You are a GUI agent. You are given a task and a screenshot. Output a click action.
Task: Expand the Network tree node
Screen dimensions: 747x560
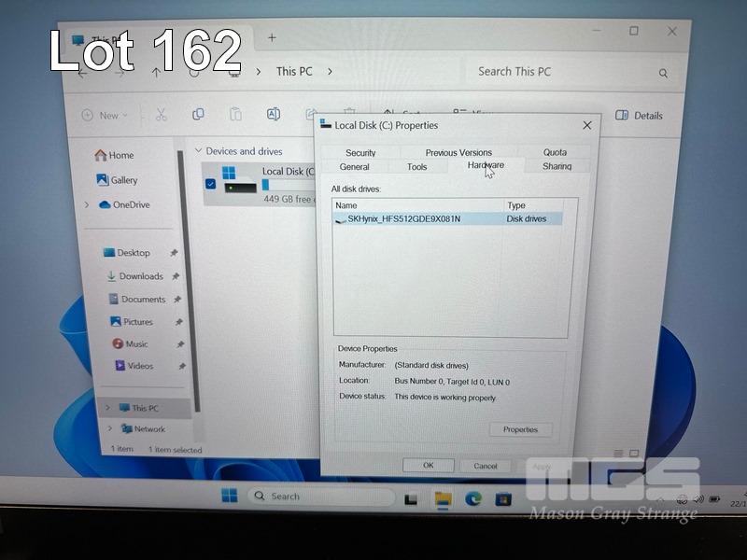tap(109, 429)
